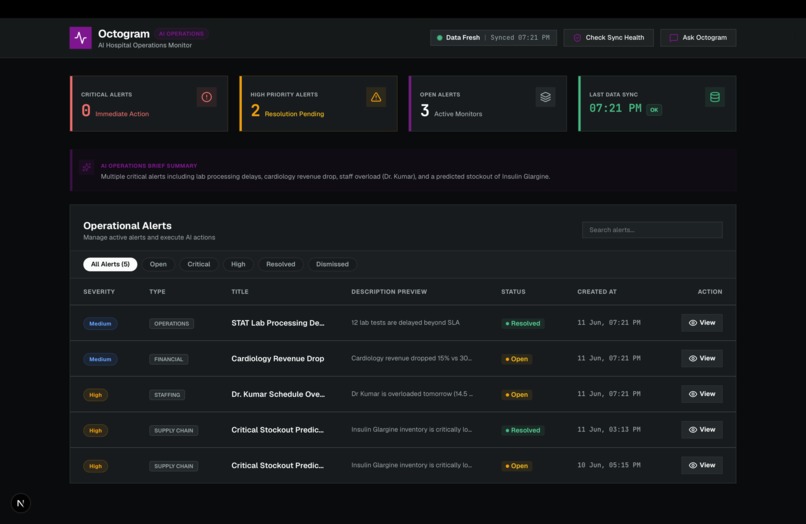
Task: Open the Ask Octogram chat
Action: [x=698, y=38]
